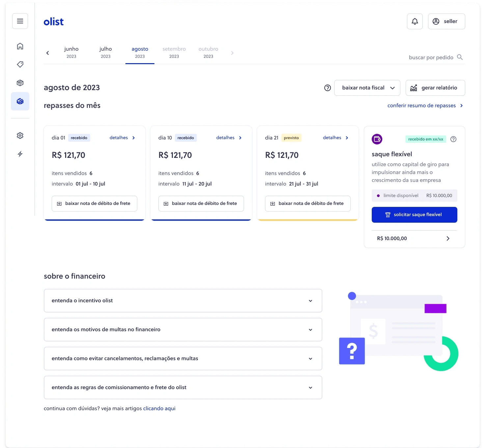Click the previsto badge on dia 21
The width and height of the screenshot is (485, 448).
pyautogui.click(x=291, y=138)
